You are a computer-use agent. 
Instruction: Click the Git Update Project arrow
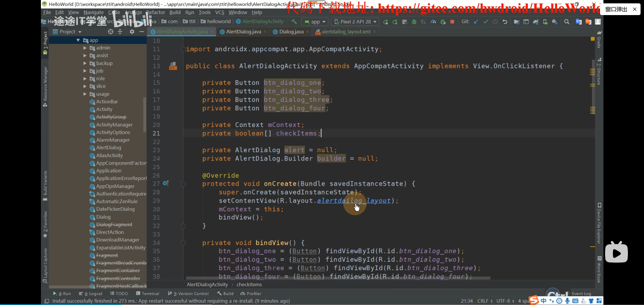coord(476,22)
